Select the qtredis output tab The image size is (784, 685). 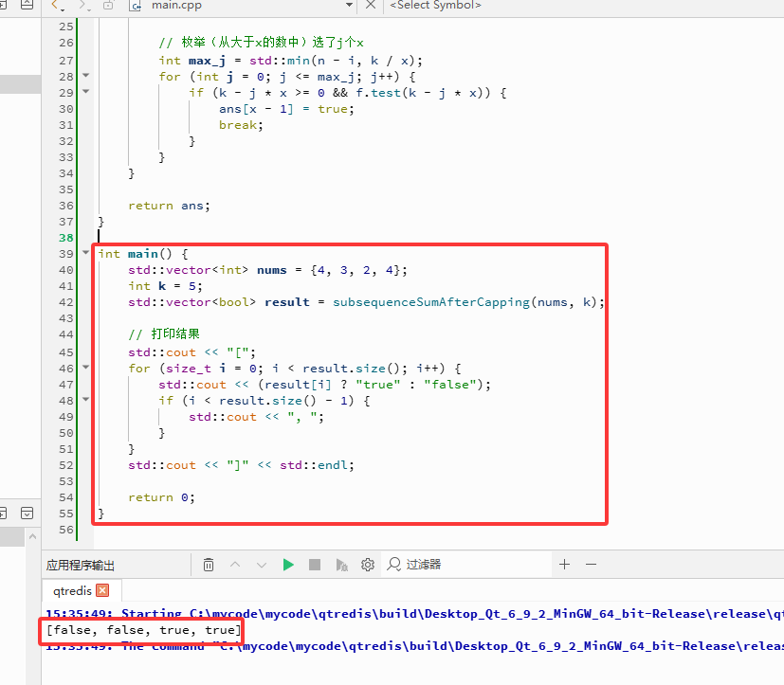72,590
